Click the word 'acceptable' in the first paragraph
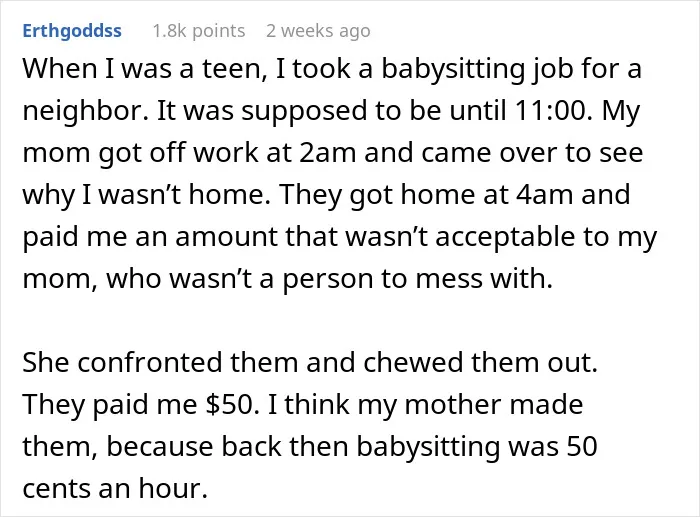The height and width of the screenshot is (517, 700). (x=504, y=237)
